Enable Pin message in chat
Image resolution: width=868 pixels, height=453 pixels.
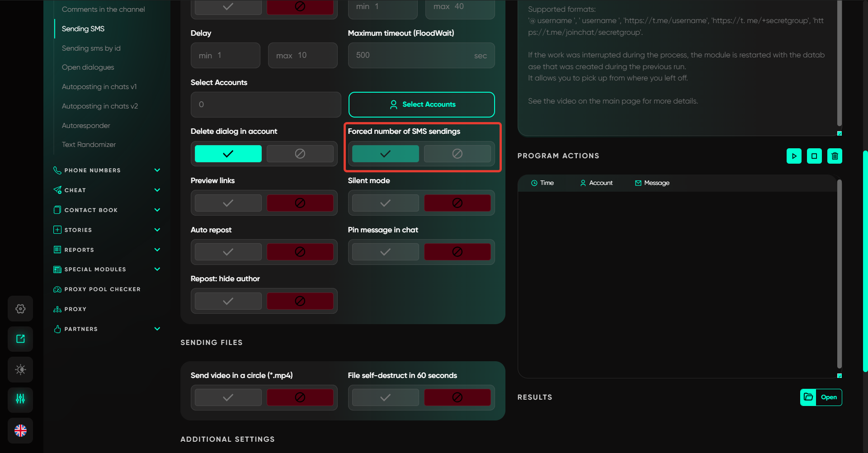385,252
